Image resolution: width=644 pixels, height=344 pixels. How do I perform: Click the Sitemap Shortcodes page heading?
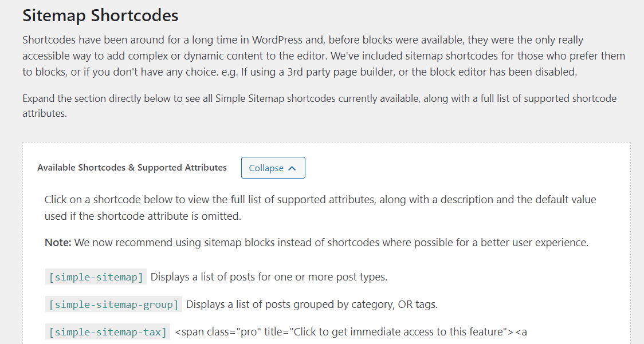[100, 15]
